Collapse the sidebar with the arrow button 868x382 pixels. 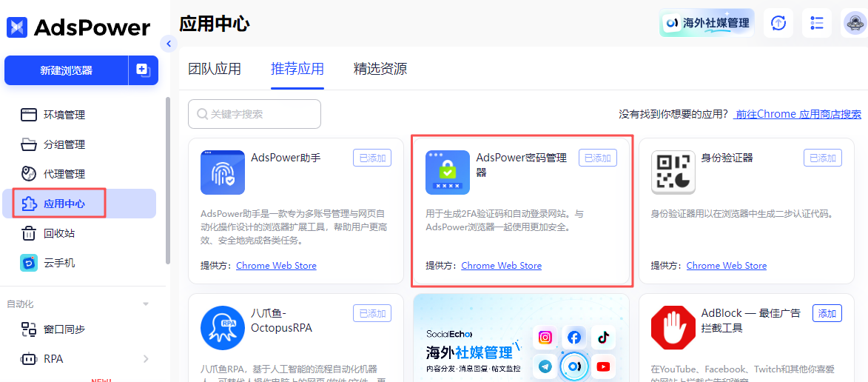tap(168, 44)
